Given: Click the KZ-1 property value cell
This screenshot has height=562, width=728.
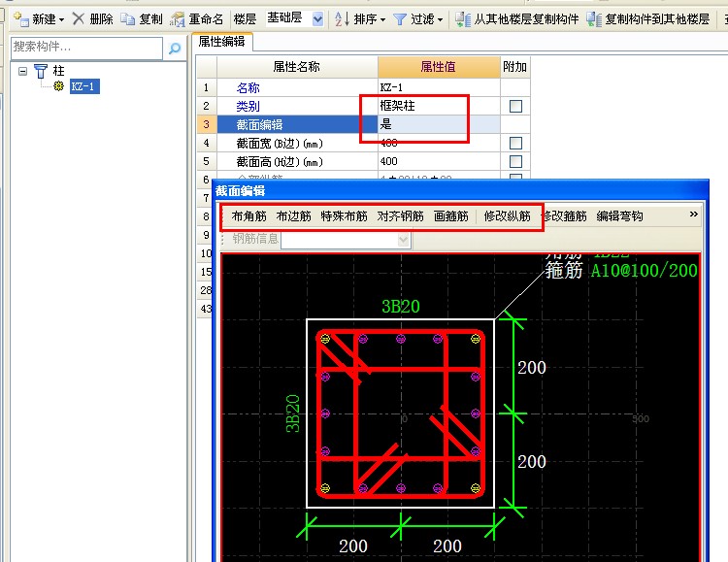Looking at the screenshot, I should [439, 87].
